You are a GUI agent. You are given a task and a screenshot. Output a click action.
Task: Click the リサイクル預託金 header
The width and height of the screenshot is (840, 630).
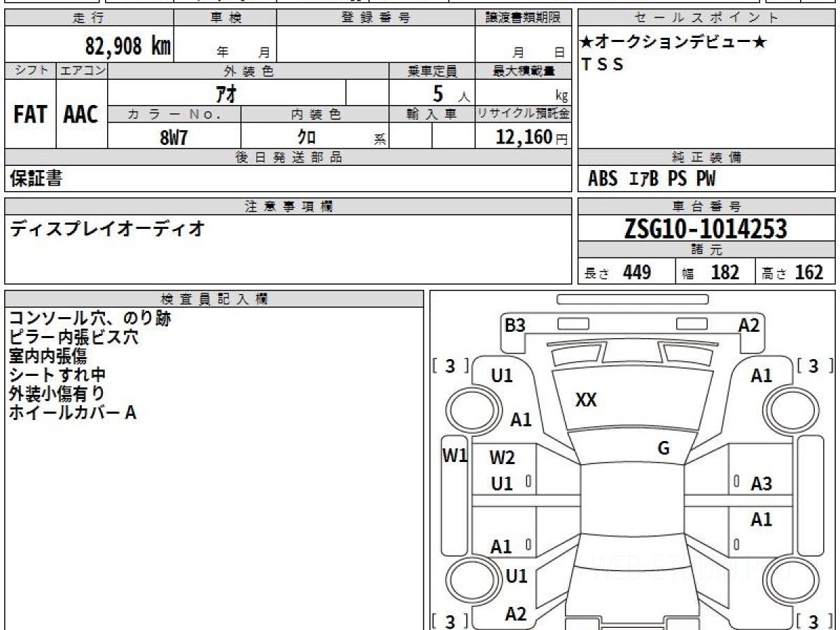click(x=524, y=114)
